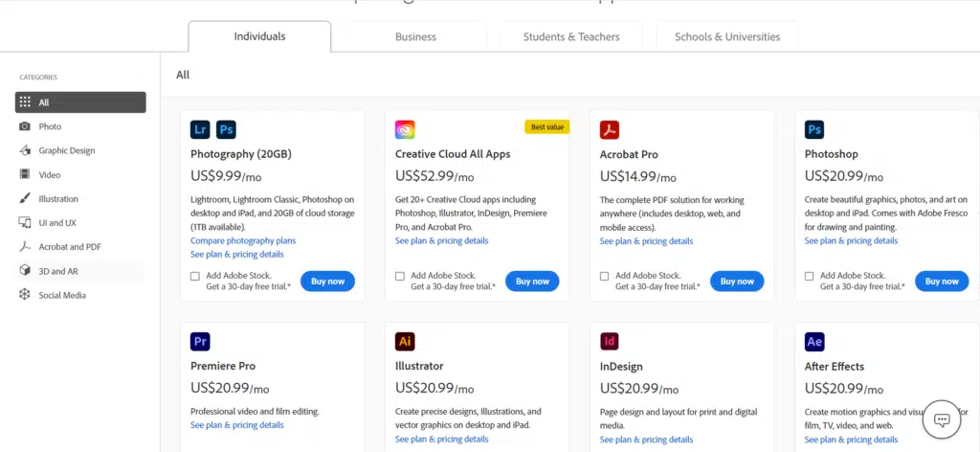Enable Add Adobe Stock for Photography plan
The height and width of the screenshot is (452, 980).
(x=195, y=276)
